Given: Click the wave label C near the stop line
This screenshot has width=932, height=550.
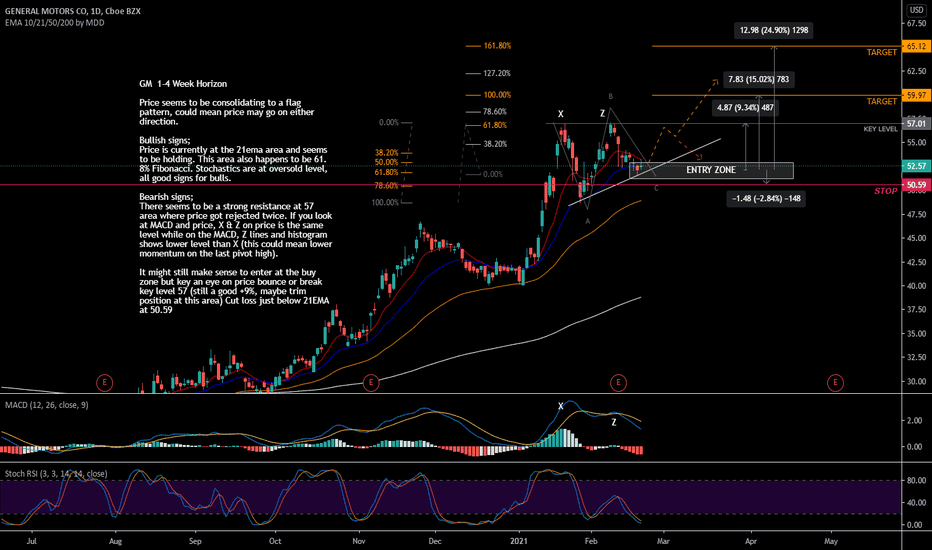Looking at the screenshot, I should [x=656, y=188].
